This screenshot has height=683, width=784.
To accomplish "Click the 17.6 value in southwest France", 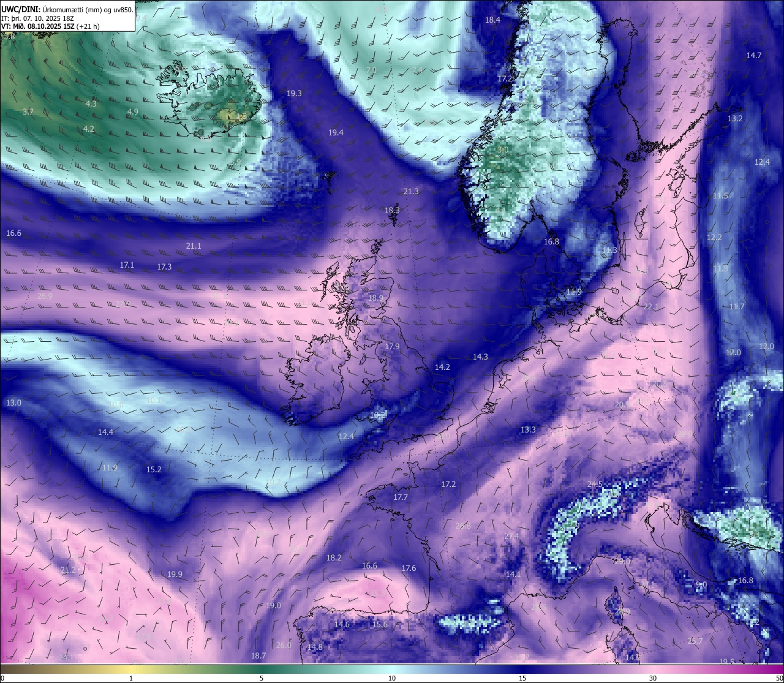I will click(x=409, y=568).
